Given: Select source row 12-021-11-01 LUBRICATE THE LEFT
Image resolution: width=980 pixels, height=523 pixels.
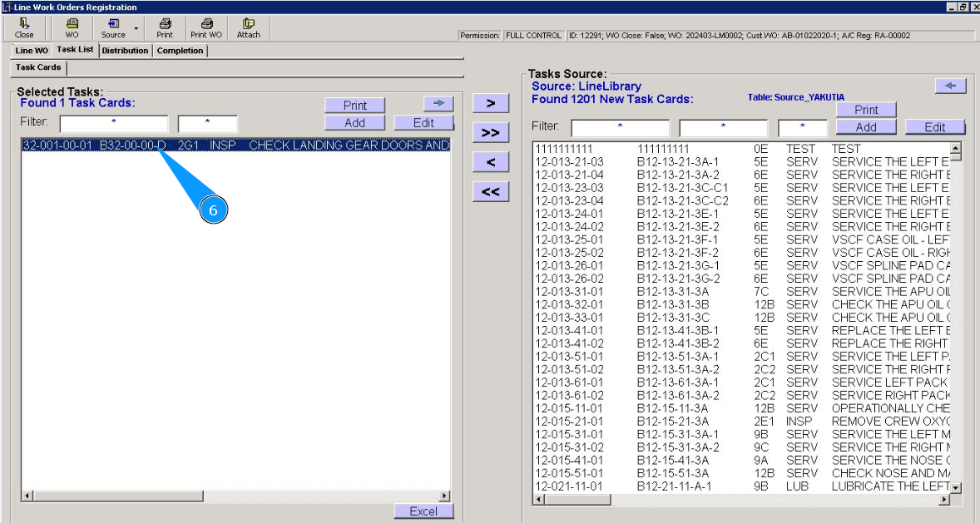Looking at the screenshot, I should coord(742,486).
